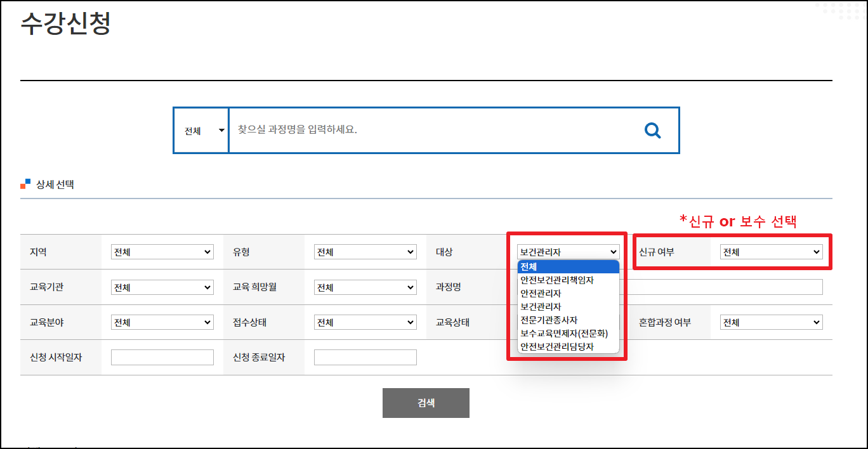
Task: Click the 수강신청 page heading
Action: (66, 23)
